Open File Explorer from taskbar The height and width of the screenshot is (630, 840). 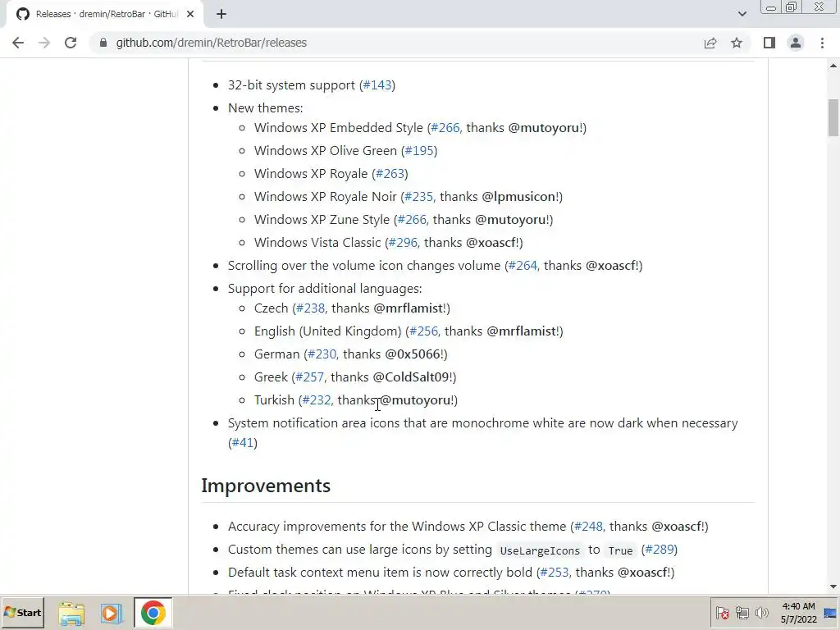tap(71, 613)
